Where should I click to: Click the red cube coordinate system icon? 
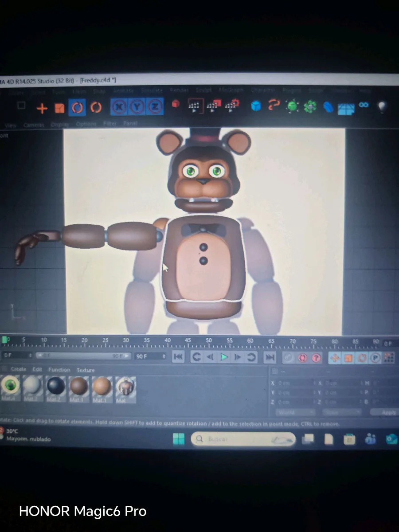point(176,104)
